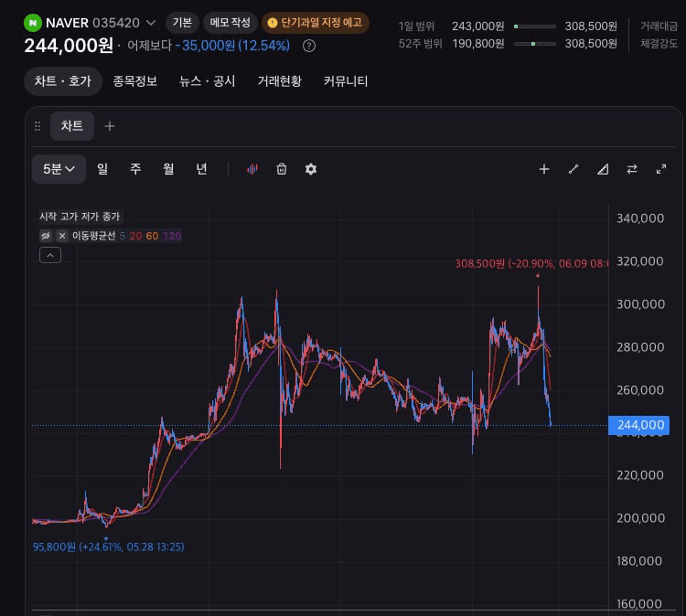686x616 pixels.
Task: Click the 52주 범위 range bar
Action: pos(535,44)
